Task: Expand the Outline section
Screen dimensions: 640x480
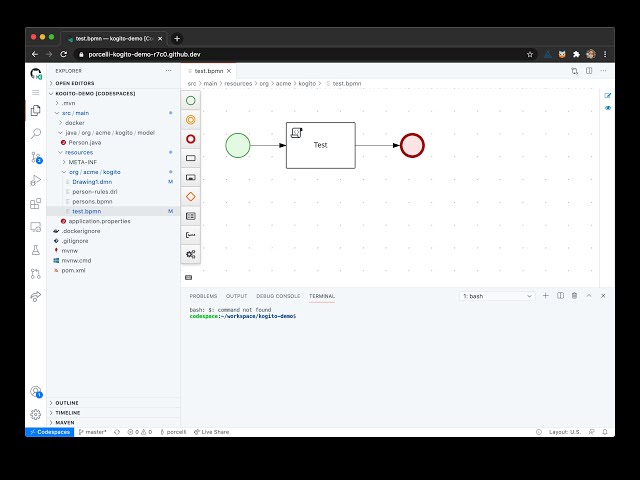Action: (113, 403)
